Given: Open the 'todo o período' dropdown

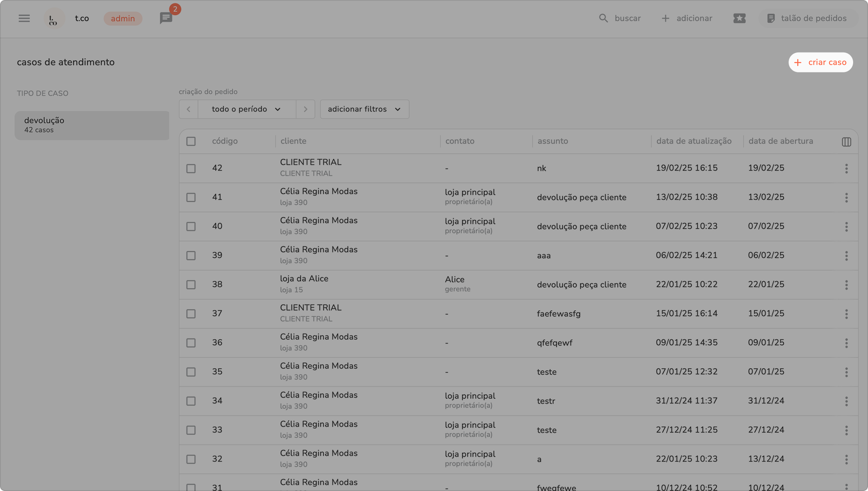Looking at the screenshot, I should pyautogui.click(x=246, y=109).
